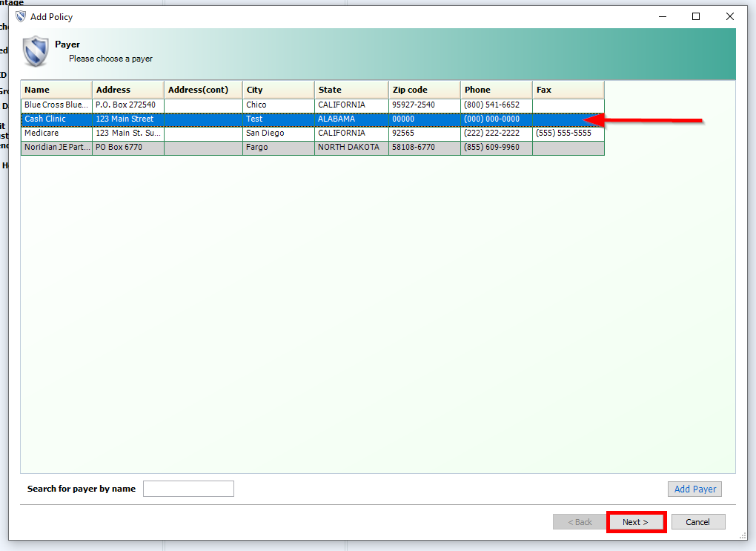Image resolution: width=756 pixels, height=551 pixels.
Task: Sort by the Phone column header
Action: click(496, 90)
